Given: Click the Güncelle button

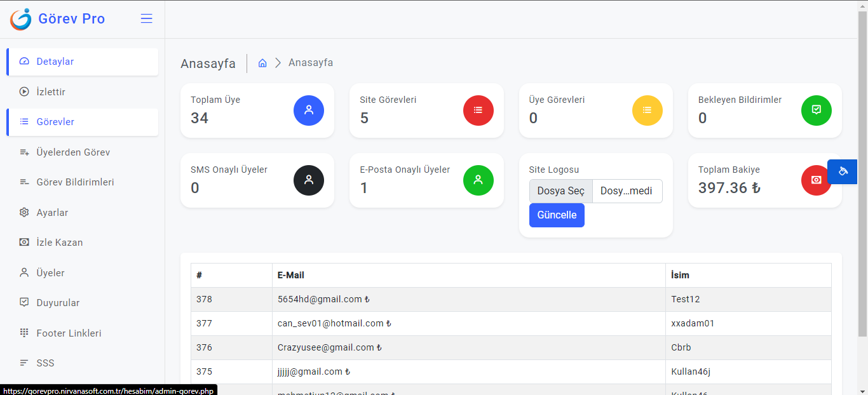Looking at the screenshot, I should 557,215.
